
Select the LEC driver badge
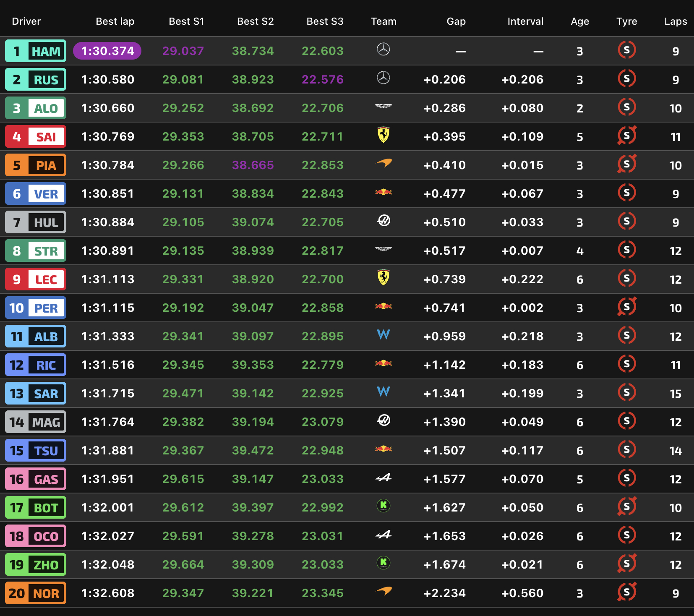(x=36, y=279)
